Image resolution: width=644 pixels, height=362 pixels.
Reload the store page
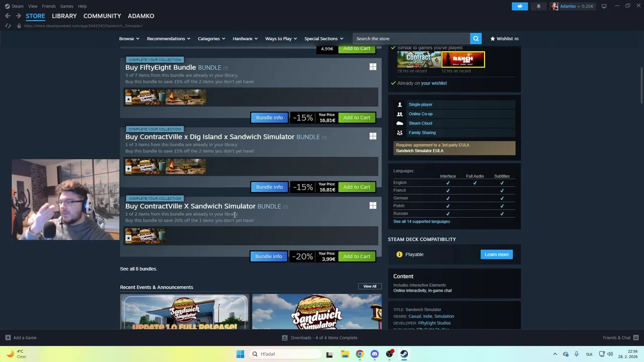pyautogui.click(x=8, y=26)
